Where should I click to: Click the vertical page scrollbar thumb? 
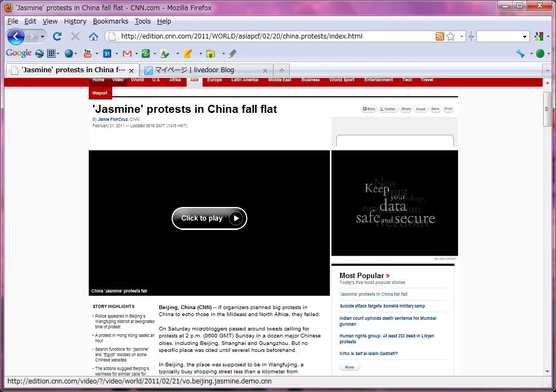coord(547,109)
